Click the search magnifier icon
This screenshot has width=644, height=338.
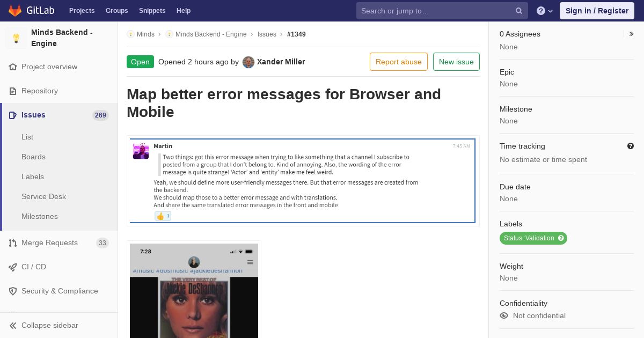click(x=519, y=11)
